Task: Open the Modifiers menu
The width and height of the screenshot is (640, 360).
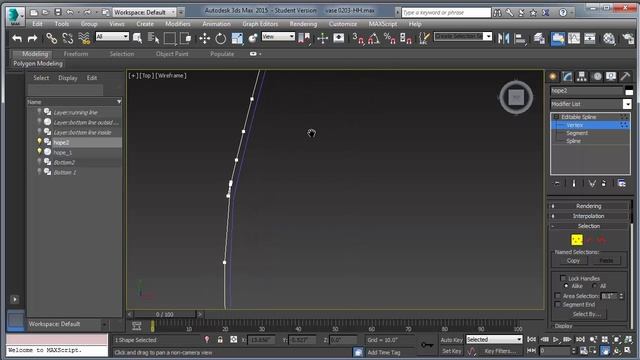Action: (x=178, y=24)
